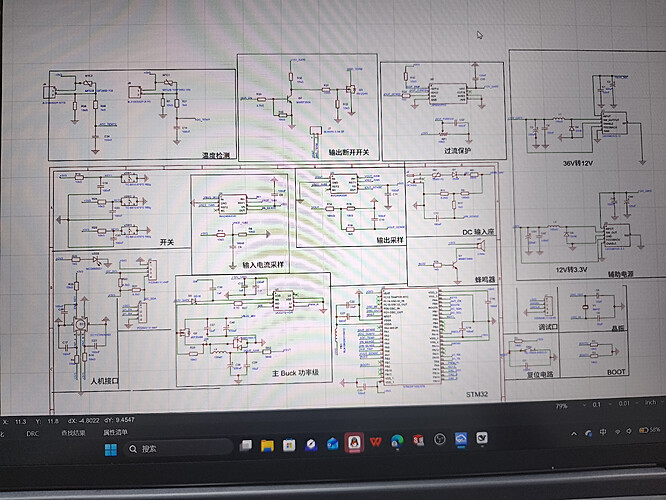Select the 主 Buck 功率级 label
Viewport: 666px width, 500px height.
pos(295,373)
